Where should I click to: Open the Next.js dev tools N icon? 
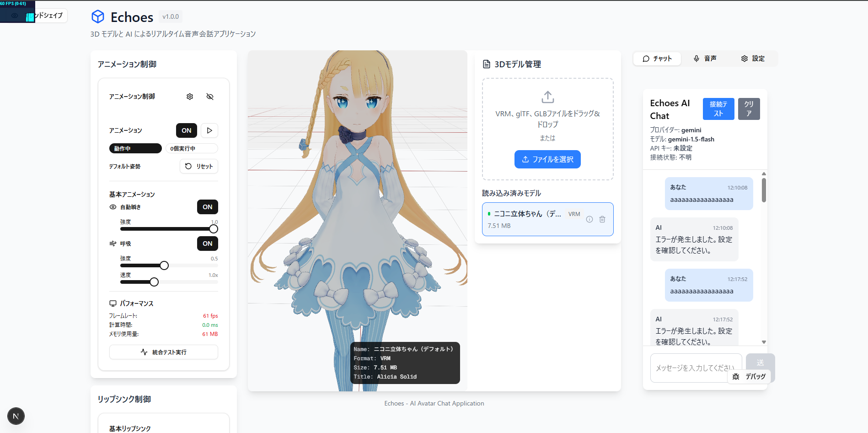click(x=16, y=416)
